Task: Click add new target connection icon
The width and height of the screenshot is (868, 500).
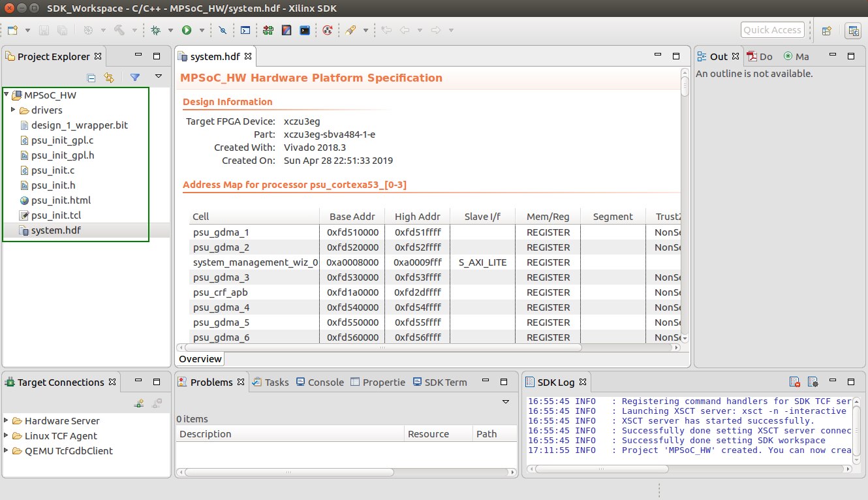Action: (139, 403)
